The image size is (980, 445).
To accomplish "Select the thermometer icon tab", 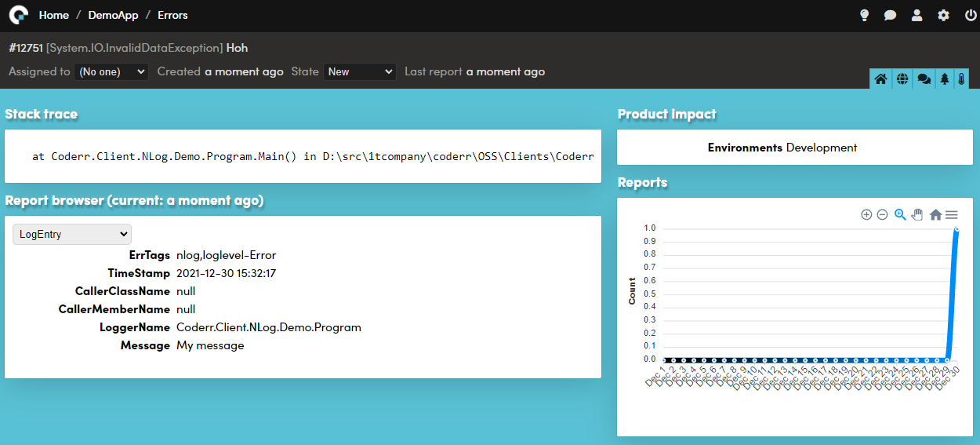I will coord(961,79).
